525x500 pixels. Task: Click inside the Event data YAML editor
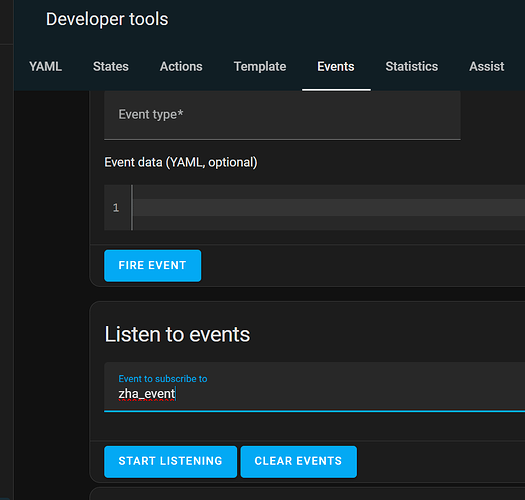[328, 207]
